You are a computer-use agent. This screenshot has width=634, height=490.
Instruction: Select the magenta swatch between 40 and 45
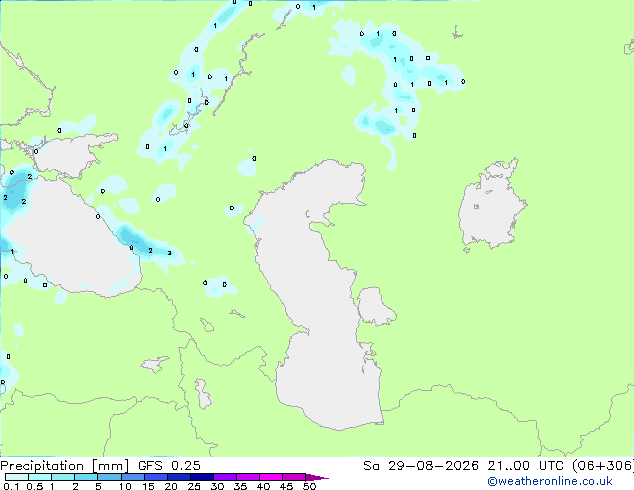click(271, 477)
